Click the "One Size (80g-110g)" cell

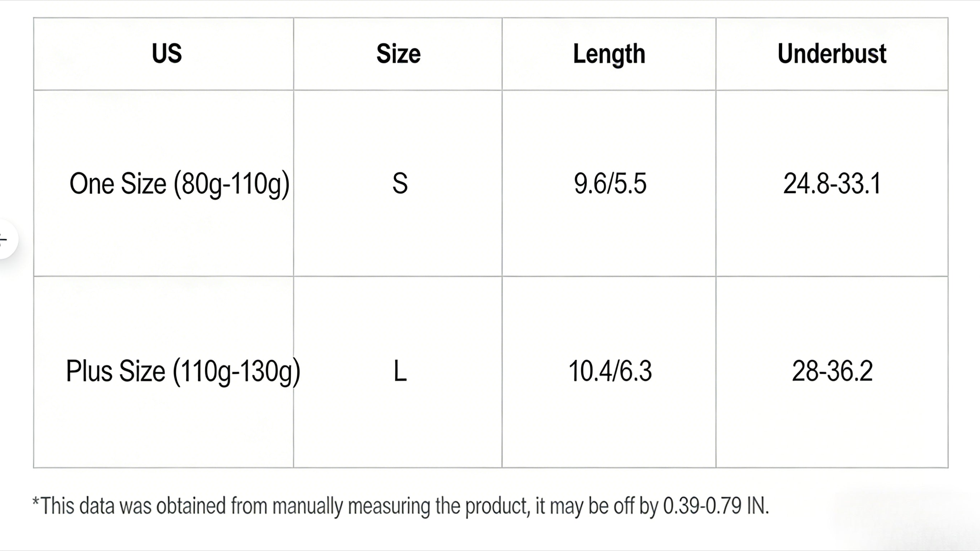[x=179, y=184]
